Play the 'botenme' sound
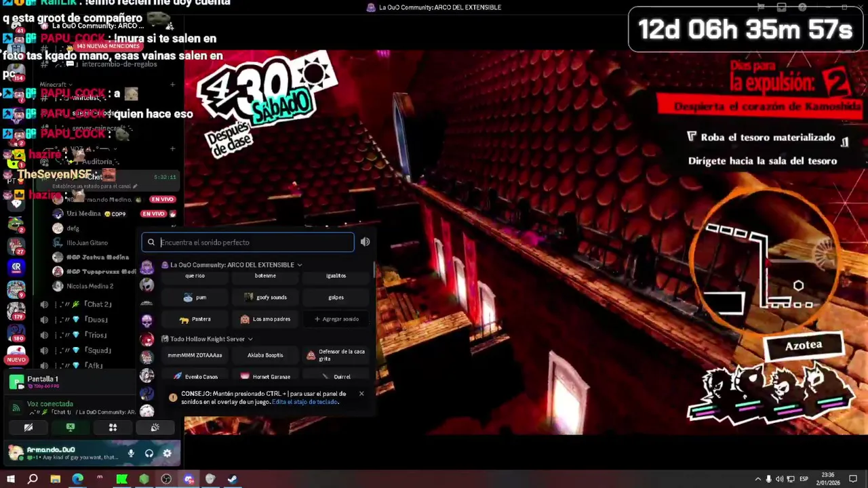The image size is (868, 488). (x=265, y=276)
